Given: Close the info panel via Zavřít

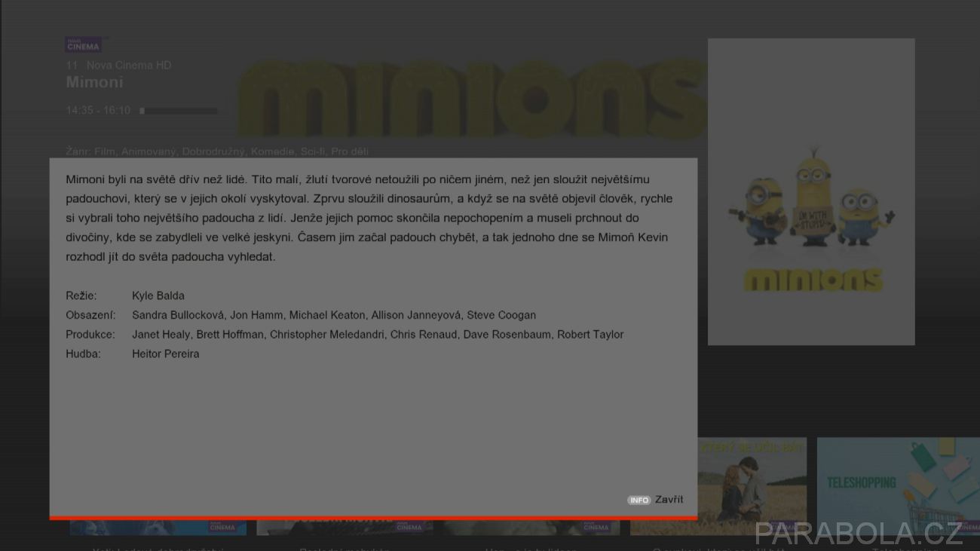Looking at the screenshot, I should 669,500.
